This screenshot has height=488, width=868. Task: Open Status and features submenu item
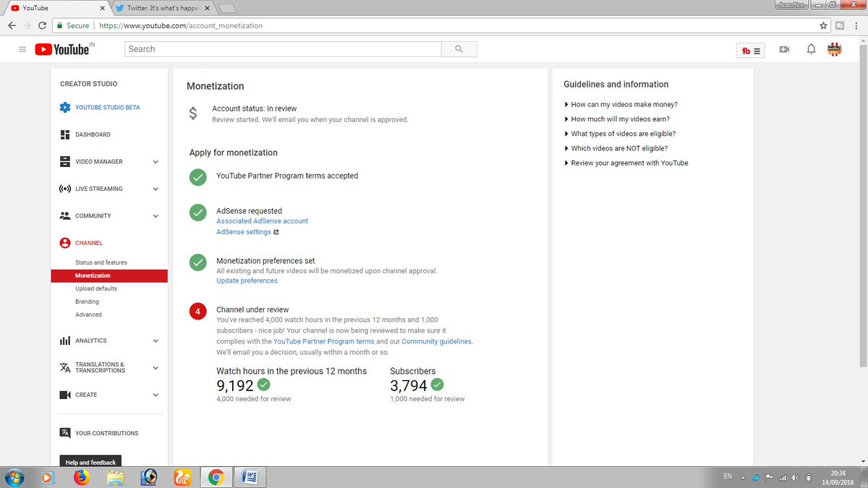click(x=101, y=262)
